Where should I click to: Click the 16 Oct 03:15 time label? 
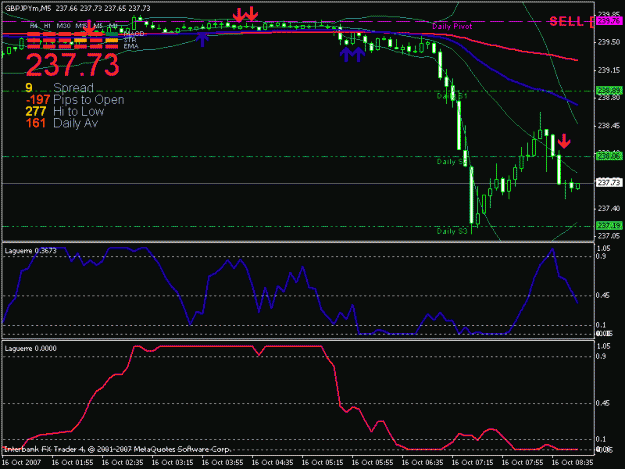(x=172, y=462)
